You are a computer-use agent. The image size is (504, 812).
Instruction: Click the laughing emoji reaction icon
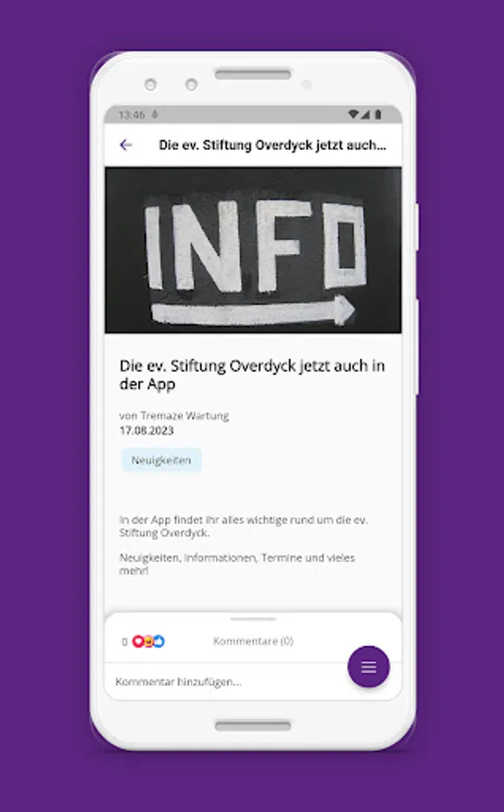149,641
